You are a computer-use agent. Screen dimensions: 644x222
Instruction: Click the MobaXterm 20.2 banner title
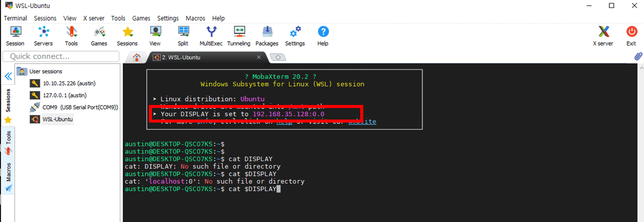281,76
